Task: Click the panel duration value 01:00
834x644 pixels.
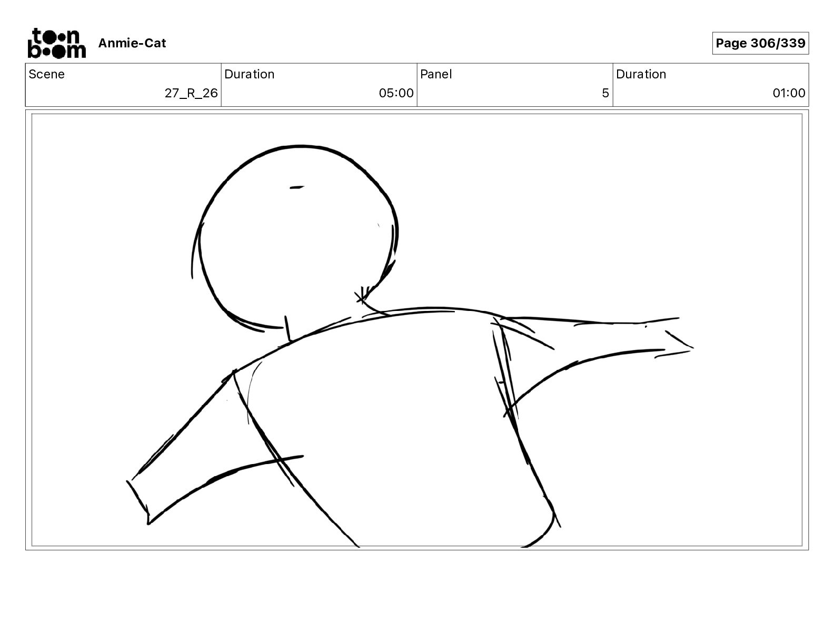Action: pos(789,93)
